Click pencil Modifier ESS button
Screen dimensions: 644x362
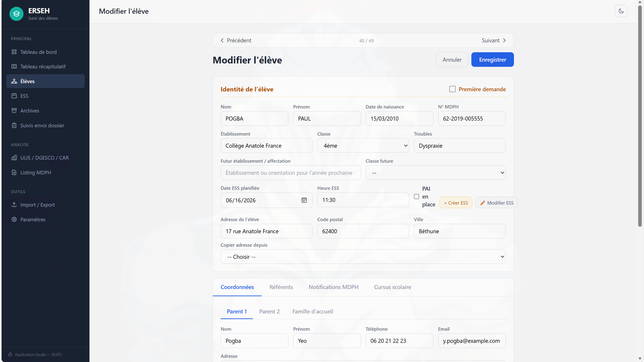coord(496,203)
